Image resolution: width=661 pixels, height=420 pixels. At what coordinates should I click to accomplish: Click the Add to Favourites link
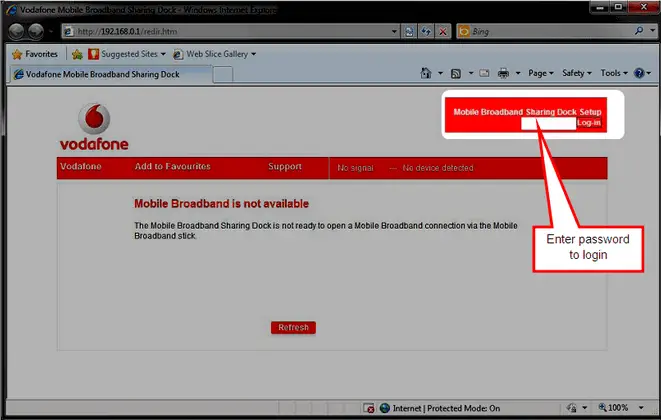coord(172,167)
